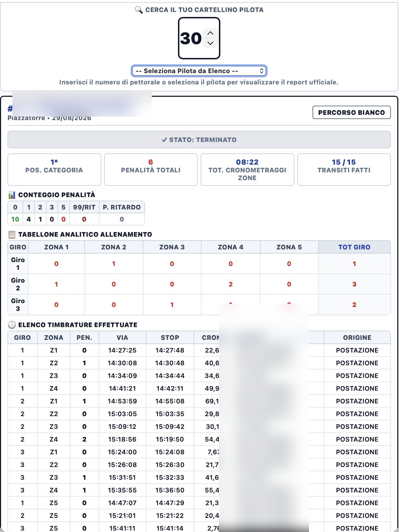399x532 pixels.
Task: Decrease the bib number with the down arrow
Action: click(210, 43)
